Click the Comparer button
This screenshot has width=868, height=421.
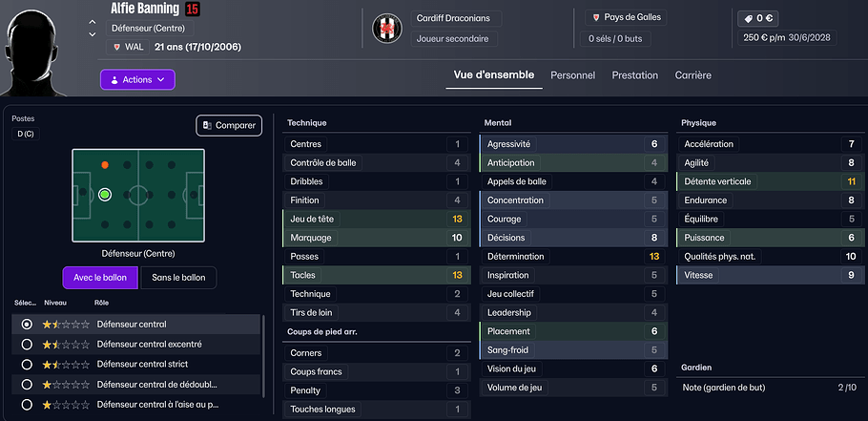pyautogui.click(x=229, y=125)
